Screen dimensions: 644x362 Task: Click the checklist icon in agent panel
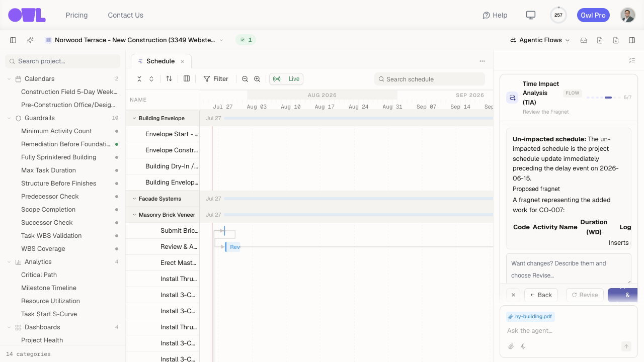(632, 60)
